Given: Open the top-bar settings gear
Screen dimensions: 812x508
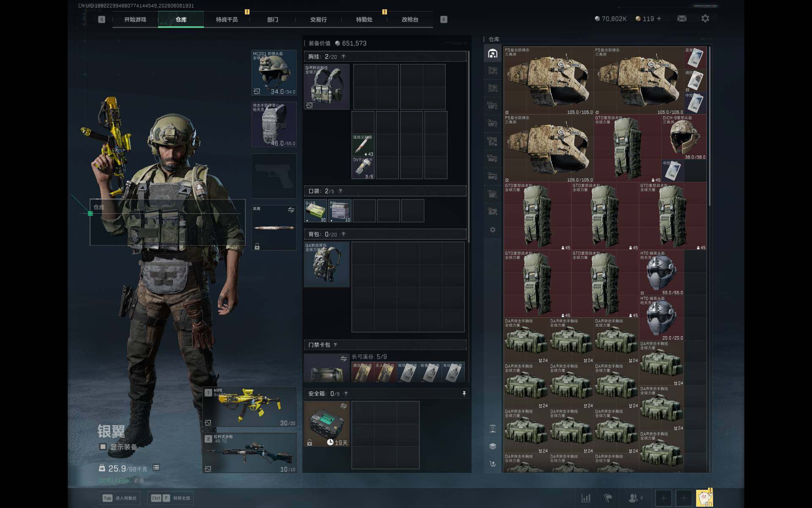Looking at the screenshot, I should coord(705,19).
